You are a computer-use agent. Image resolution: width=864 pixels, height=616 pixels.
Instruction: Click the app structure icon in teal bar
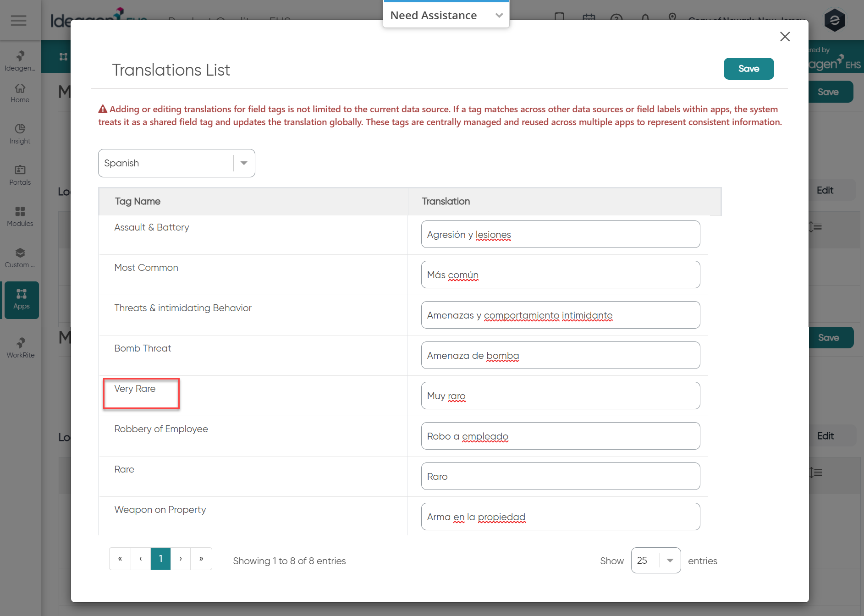[x=63, y=57]
